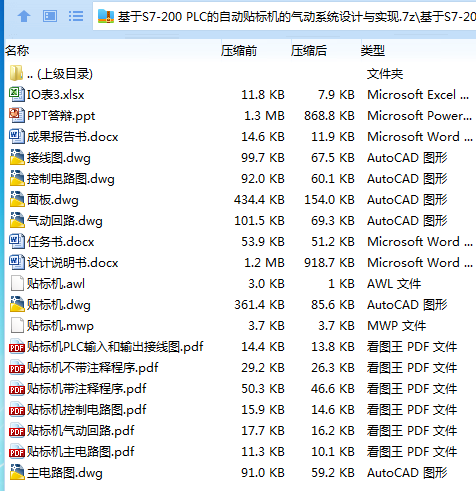Click .. (上级目录) row label
Screen dimensions: 476x491
(60, 74)
